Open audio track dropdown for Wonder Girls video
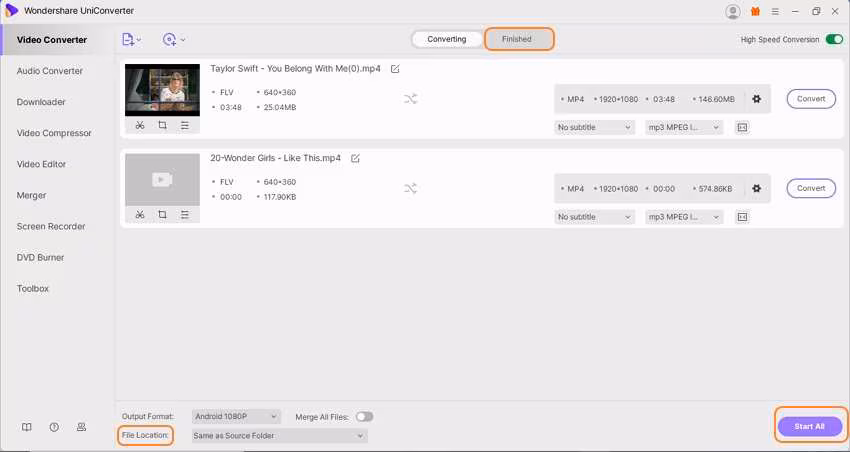Viewport: 850px width, 452px height. (x=684, y=217)
